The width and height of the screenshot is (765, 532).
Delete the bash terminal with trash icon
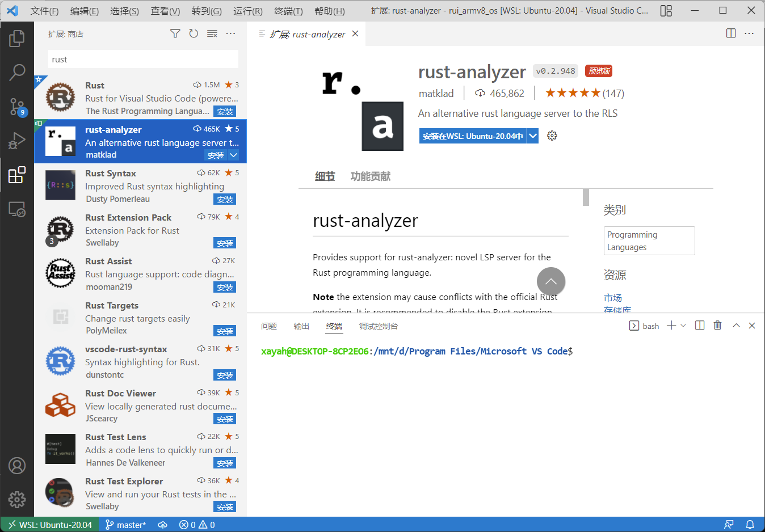click(717, 326)
